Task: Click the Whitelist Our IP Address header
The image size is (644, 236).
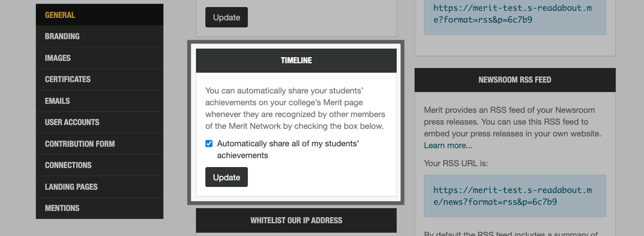Action: click(296, 220)
